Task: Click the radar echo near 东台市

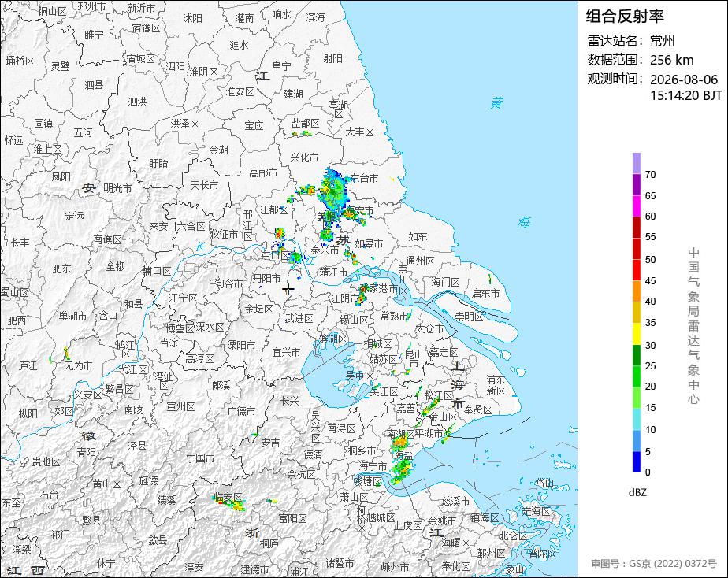Action: click(x=333, y=191)
